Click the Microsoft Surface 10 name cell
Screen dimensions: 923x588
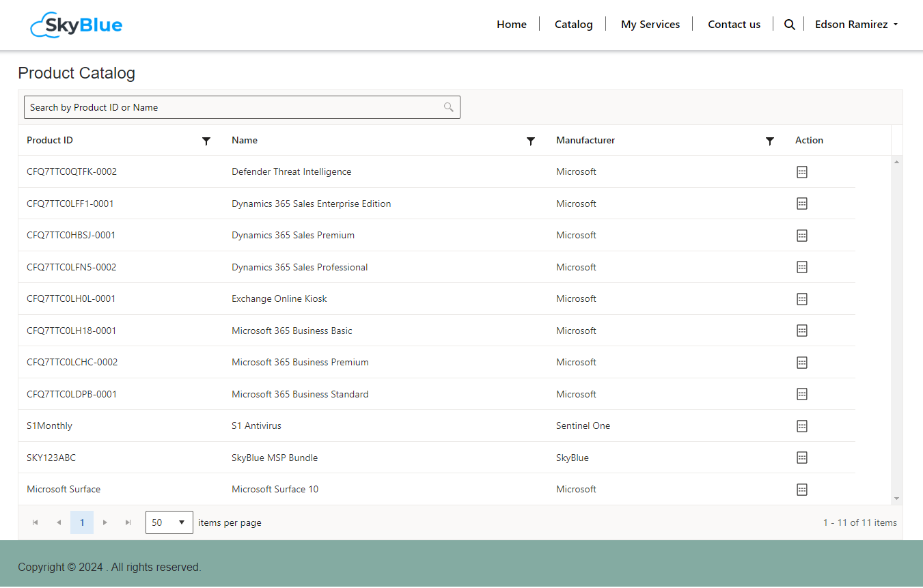tap(275, 490)
